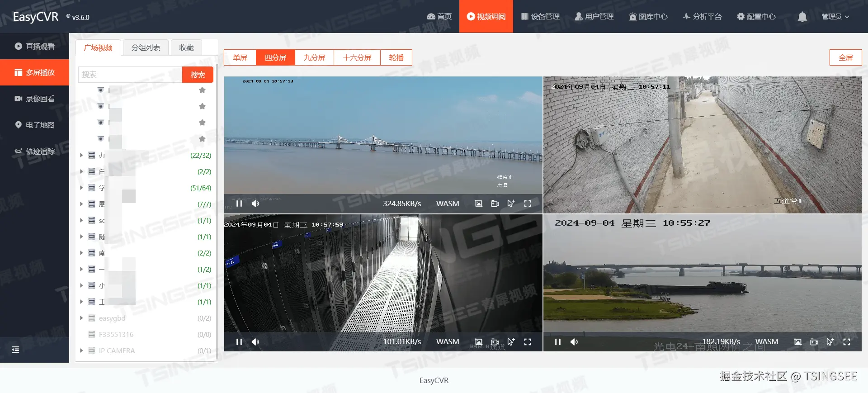Screen dimensions: 868x393
Task: Select the F33551316 device row
Action: pyautogui.click(x=145, y=334)
